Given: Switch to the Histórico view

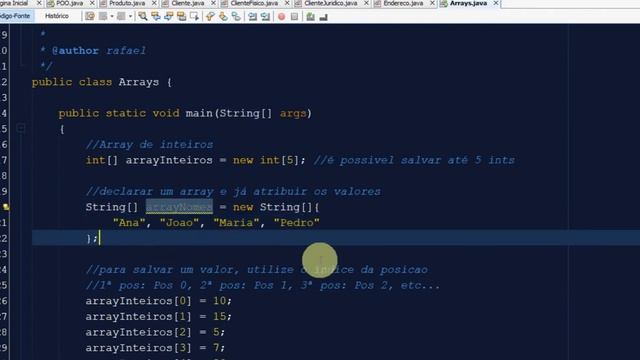Looking at the screenshot, I should (57, 16).
